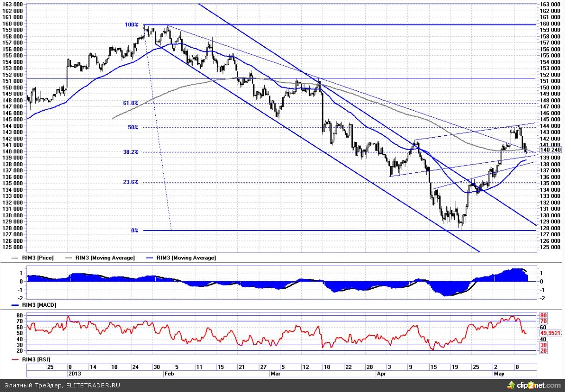Click the May month marker on timeline
565x392 pixels.
pyautogui.click(x=498, y=373)
